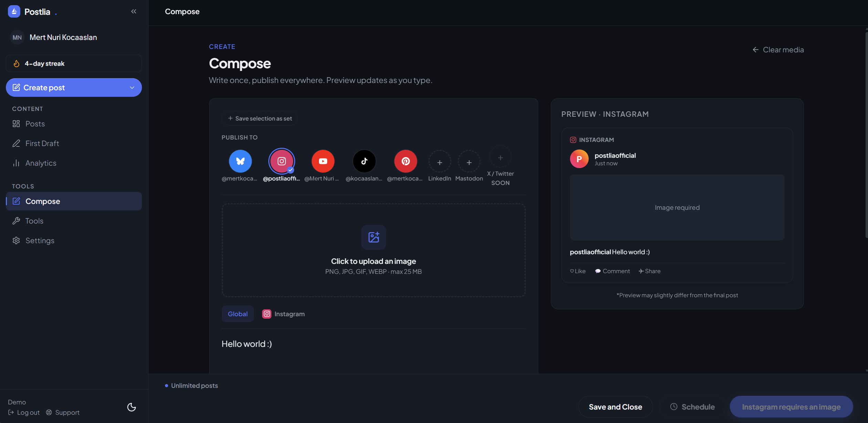Click Save and Close button
The width and height of the screenshot is (868, 423).
615,407
